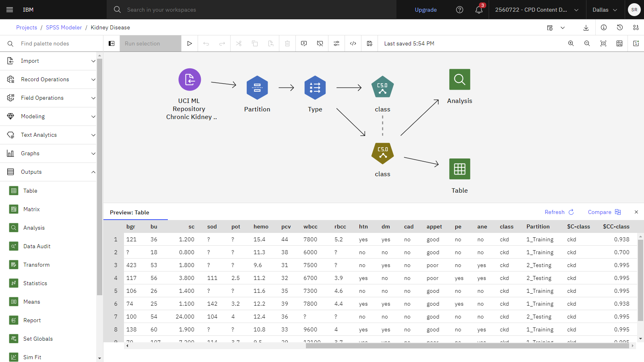Select the Analysis node on canvas
This screenshot has width=644, height=362.
point(460,79)
